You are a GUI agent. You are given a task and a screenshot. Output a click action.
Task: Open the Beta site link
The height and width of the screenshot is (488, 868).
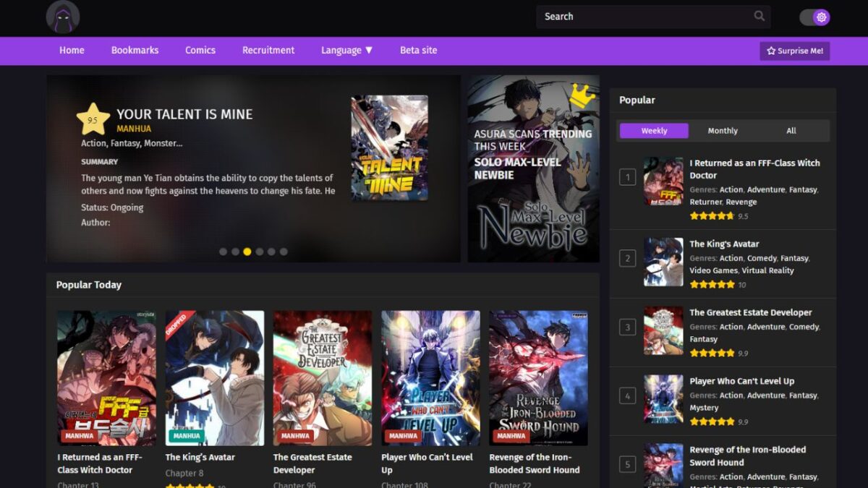tap(418, 50)
